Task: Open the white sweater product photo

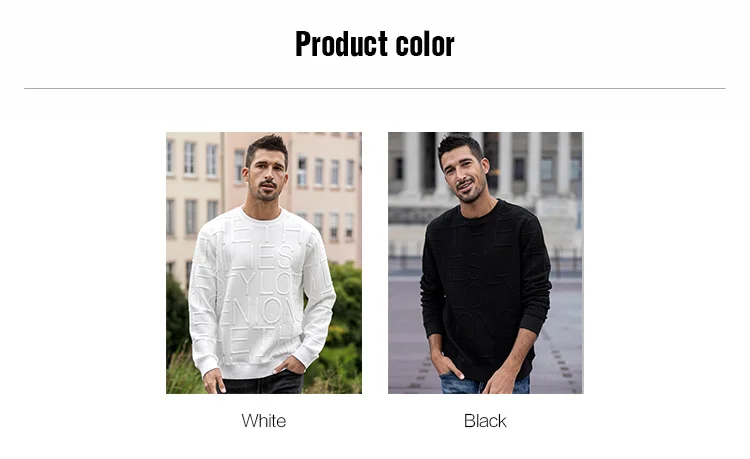Action: tap(264, 263)
